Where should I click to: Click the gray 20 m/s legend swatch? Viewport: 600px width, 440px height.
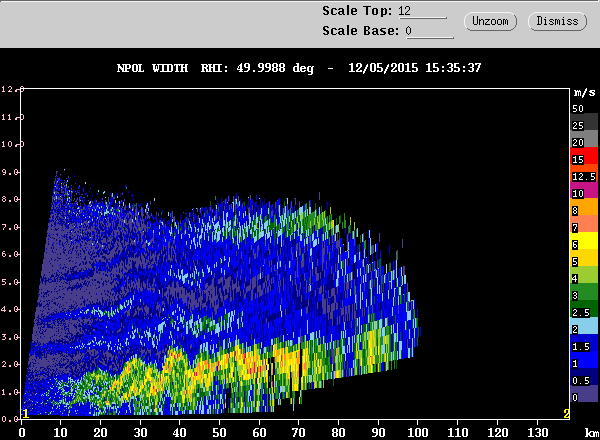(x=584, y=139)
